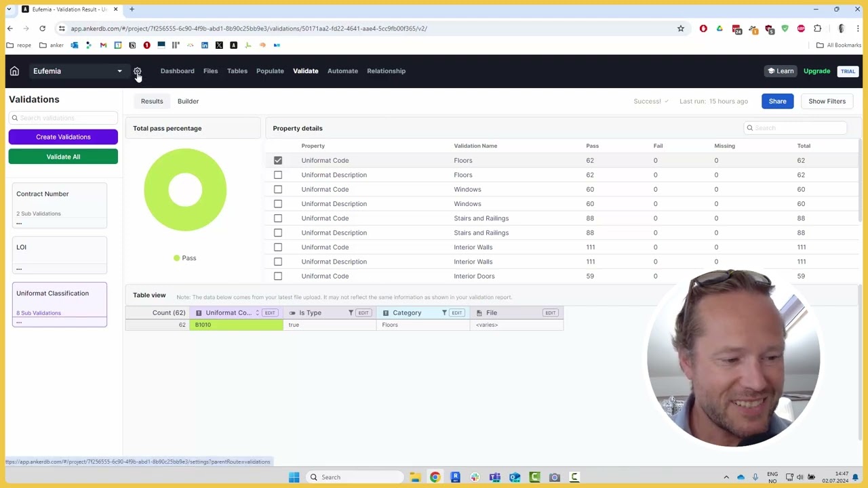868x488 pixels.
Task: Click the Google Drive extension icon
Action: coord(719,28)
